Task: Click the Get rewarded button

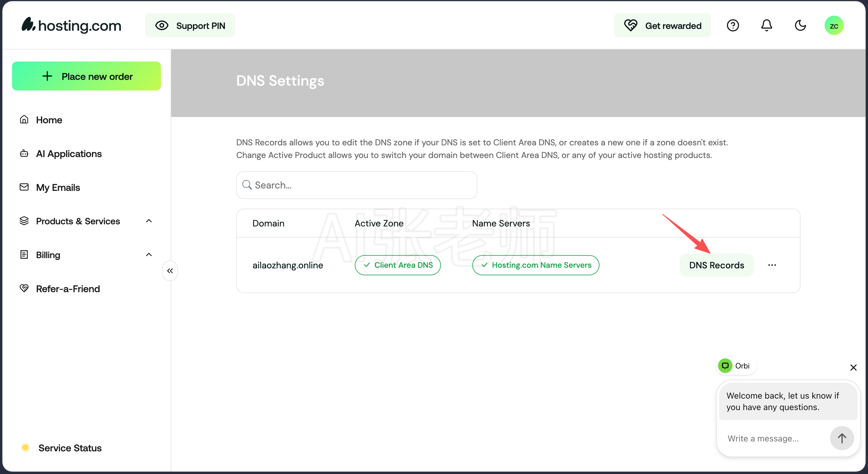Action: pos(662,26)
